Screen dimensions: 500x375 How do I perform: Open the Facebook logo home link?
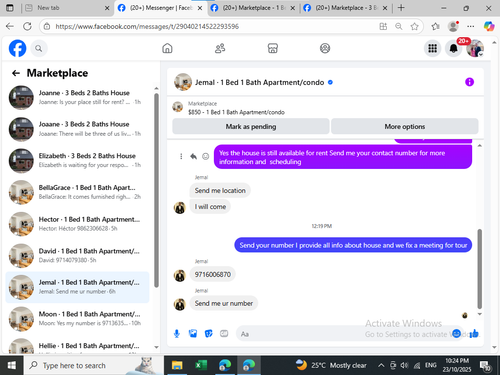[17, 48]
